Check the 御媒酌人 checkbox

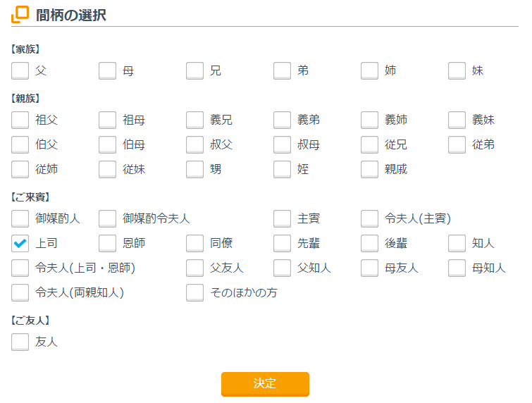click(x=20, y=218)
